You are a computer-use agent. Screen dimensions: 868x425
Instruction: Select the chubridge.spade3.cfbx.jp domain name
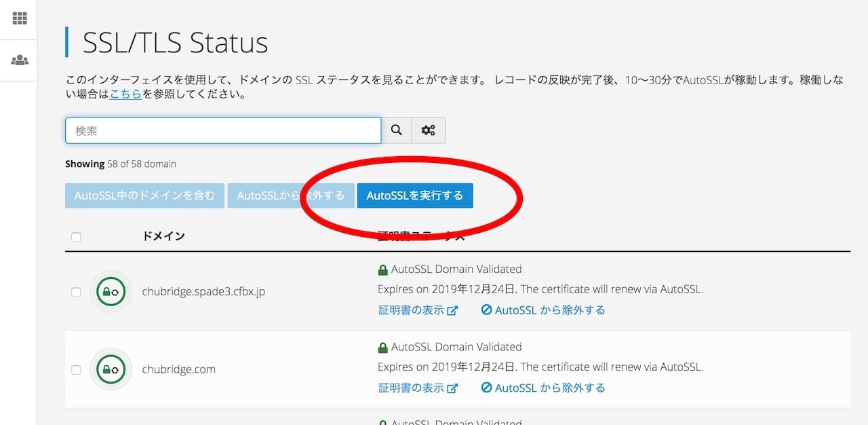point(203,292)
